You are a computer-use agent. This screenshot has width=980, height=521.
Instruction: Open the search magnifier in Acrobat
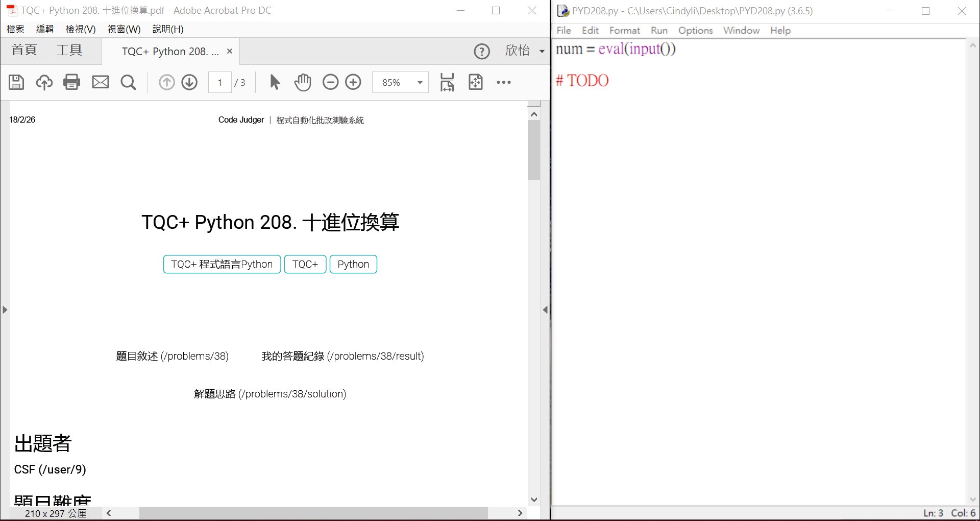[128, 82]
